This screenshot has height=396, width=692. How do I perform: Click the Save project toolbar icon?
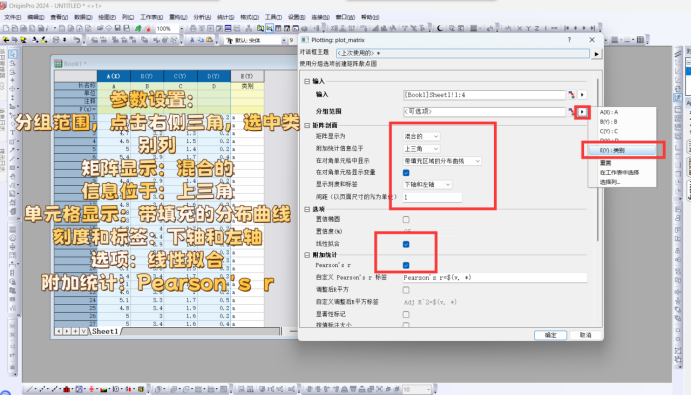click(118, 28)
